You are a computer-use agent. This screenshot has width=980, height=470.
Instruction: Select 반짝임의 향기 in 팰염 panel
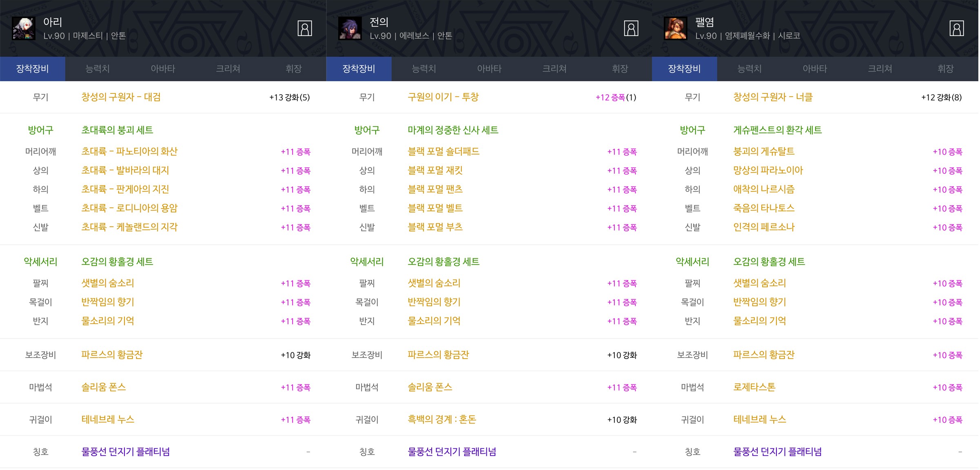[x=760, y=302]
